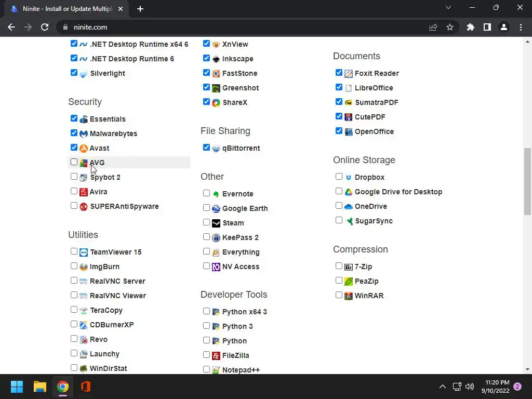Screen dimensions: 532x399
Task: Open the Chrome profile avatar
Action: pyautogui.click(x=504, y=27)
